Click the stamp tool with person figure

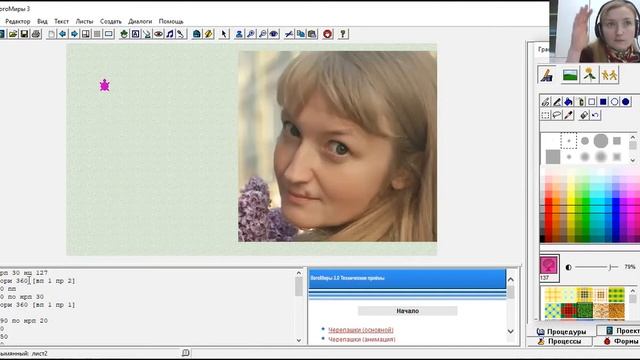click(x=239, y=34)
